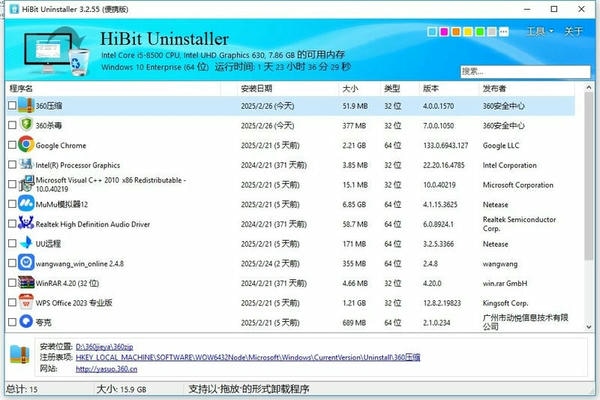Click the wangwang_win_online icon
600x400 pixels.
26,263
